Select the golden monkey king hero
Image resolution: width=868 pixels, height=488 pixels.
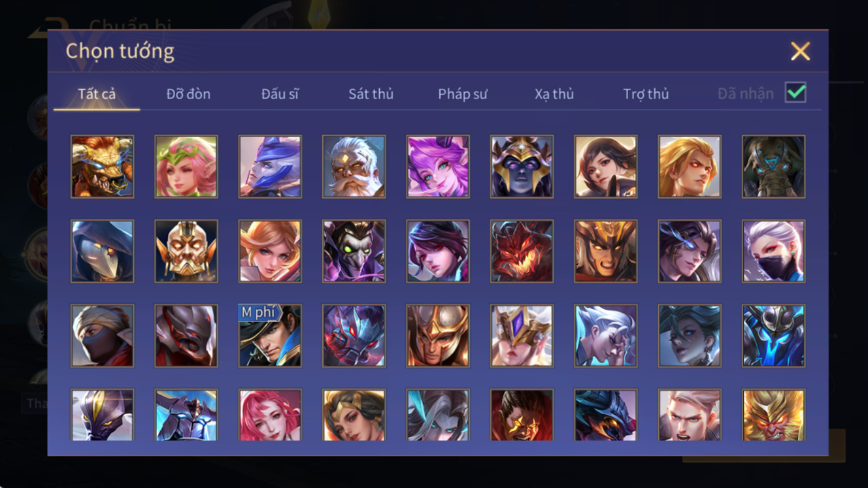[x=773, y=415]
